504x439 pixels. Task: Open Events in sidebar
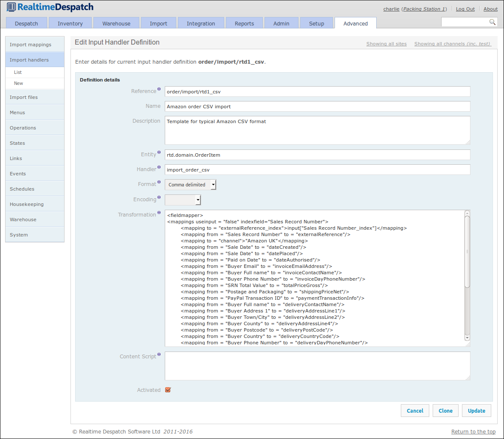[35, 174]
